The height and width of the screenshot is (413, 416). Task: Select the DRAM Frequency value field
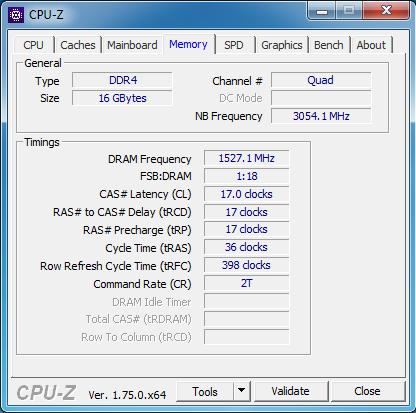246,158
